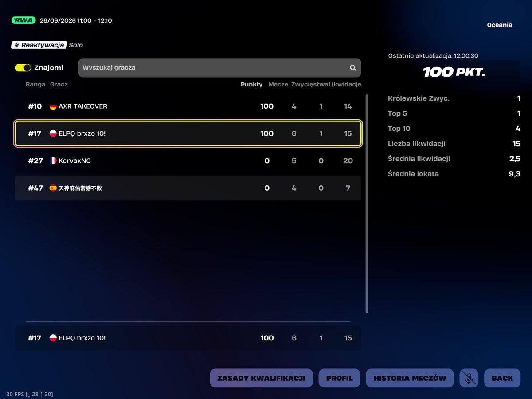Image resolution: width=532 pixels, height=399 pixels.
Task: Click the Solo mode label
Action: 76,45
